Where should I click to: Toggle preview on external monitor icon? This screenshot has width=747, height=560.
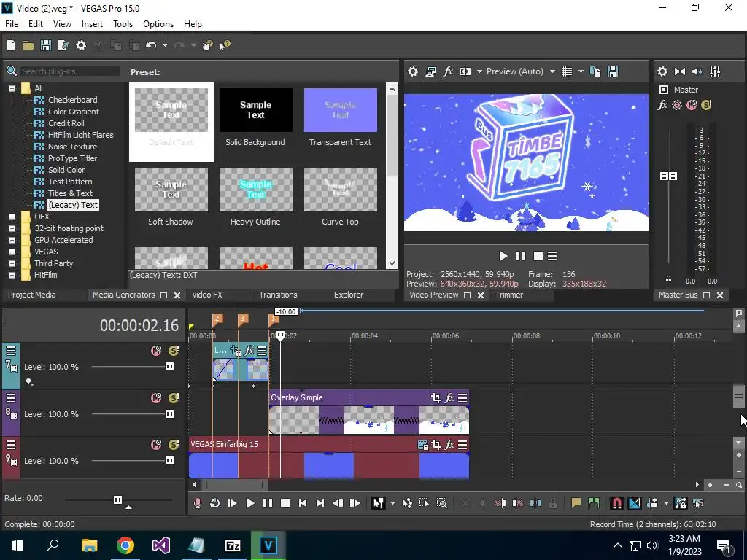[430, 71]
